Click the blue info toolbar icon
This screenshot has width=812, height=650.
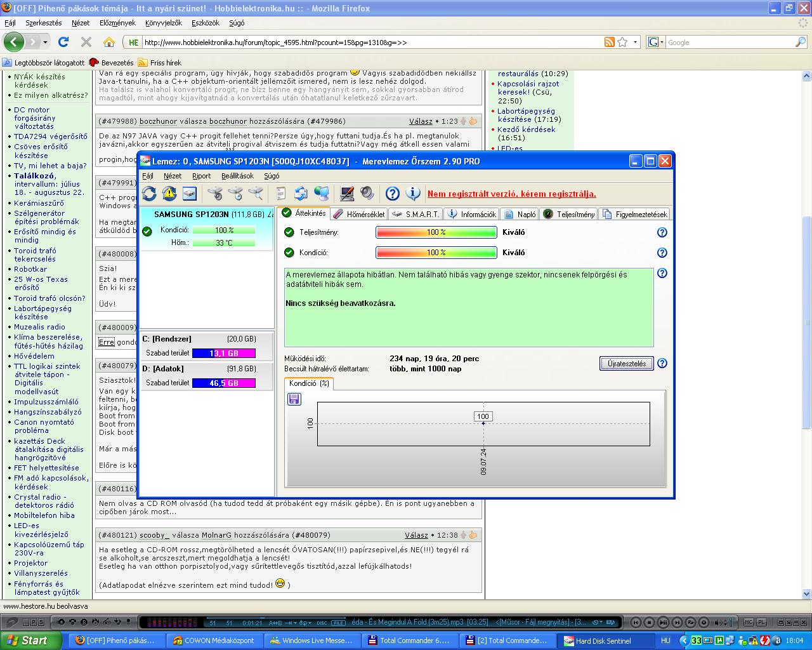(x=413, y=194)
